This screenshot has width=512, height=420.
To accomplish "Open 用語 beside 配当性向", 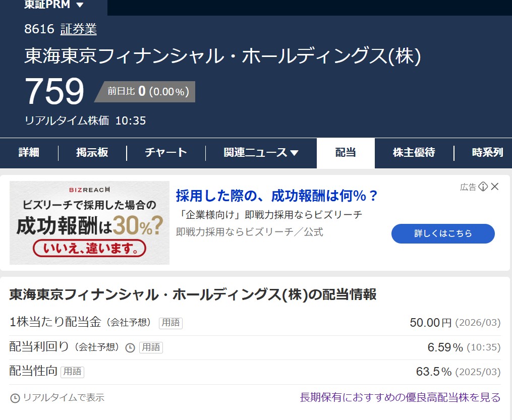I will point(72,372).
